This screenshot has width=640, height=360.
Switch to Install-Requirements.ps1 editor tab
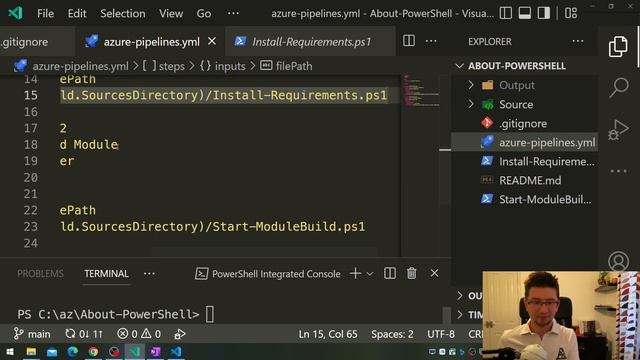310,42
